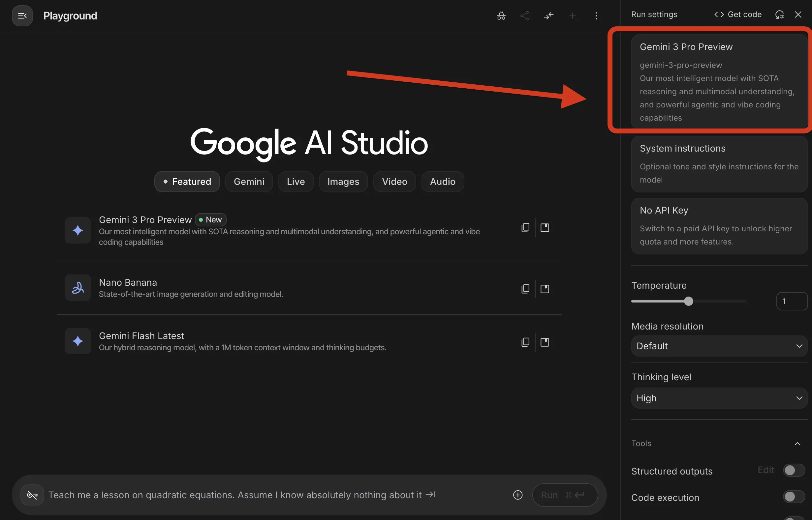
Task: Create a new prompt with plus icon
Action: [573, 15]
